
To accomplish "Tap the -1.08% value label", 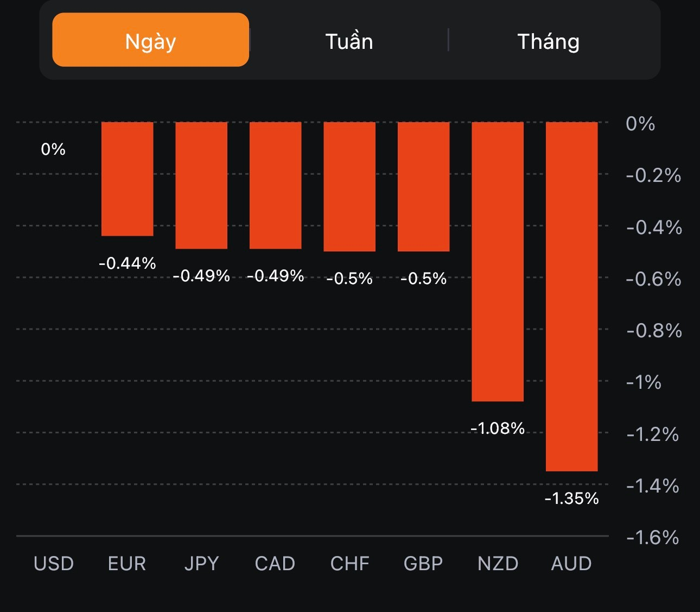I will point(498,428).
